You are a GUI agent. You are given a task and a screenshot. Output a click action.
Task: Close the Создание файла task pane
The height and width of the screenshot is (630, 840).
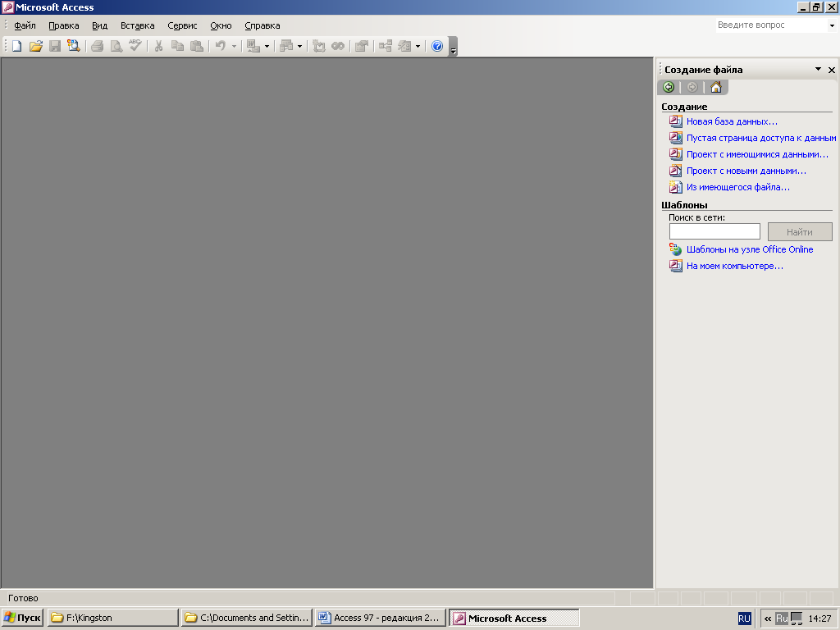click(832, 70)
